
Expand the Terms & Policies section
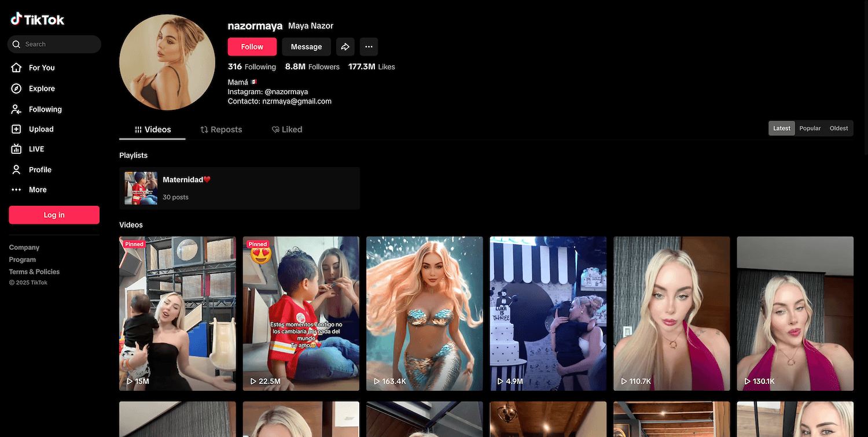pos(34,272)
